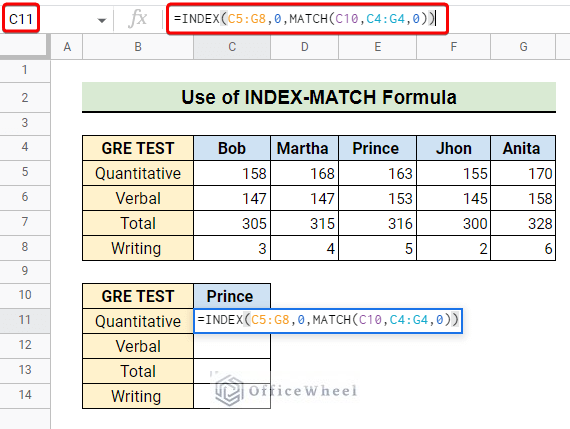
Task: Select Bob's Quantitative score 158
Action: tap(232, 173)
